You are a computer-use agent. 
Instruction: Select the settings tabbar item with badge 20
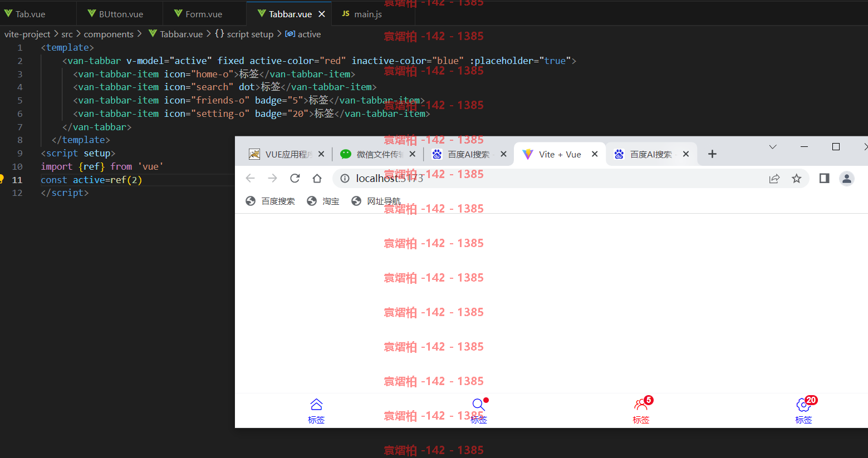click(803, 411)
